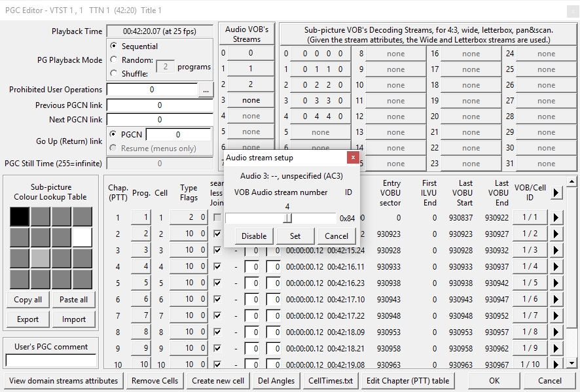The height and width of the screenshot is (392, 580).
Task: Select the black colour swatch
Action: pos(20,217)
